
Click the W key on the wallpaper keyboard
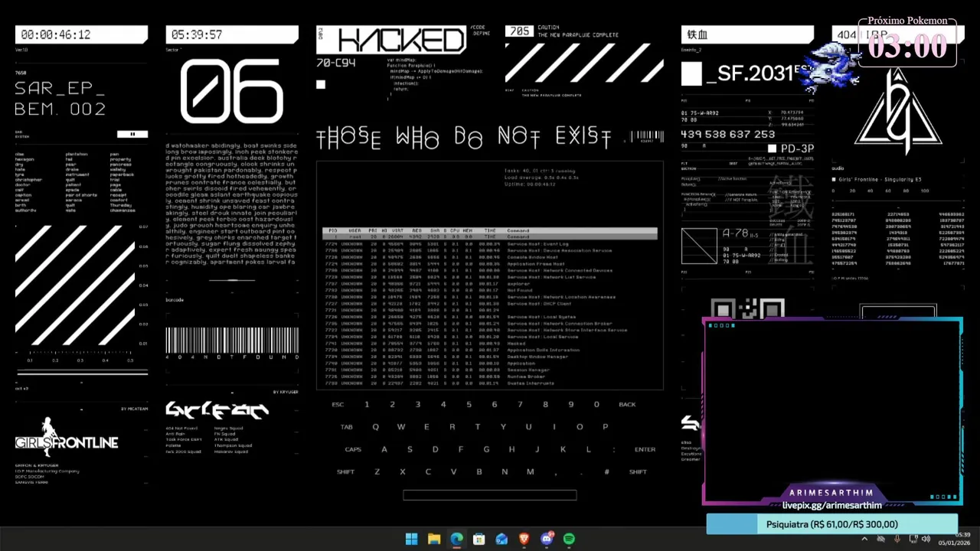[400, 427]
